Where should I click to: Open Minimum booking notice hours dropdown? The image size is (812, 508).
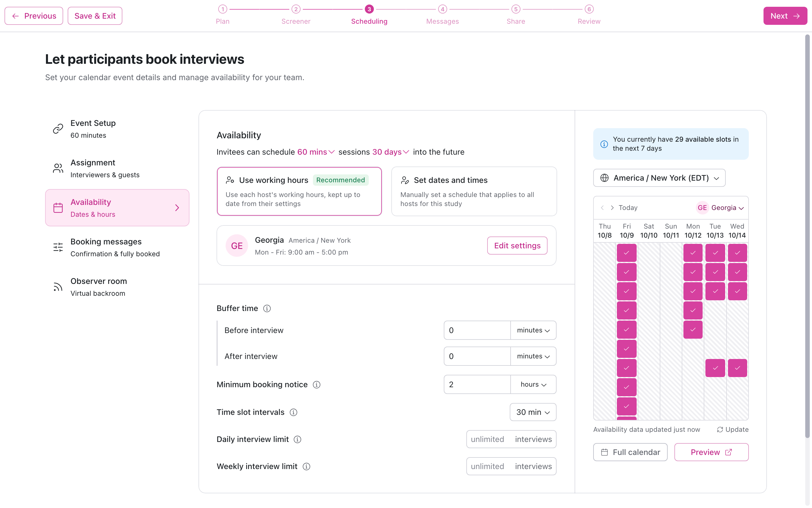click(x=533, y=384)
